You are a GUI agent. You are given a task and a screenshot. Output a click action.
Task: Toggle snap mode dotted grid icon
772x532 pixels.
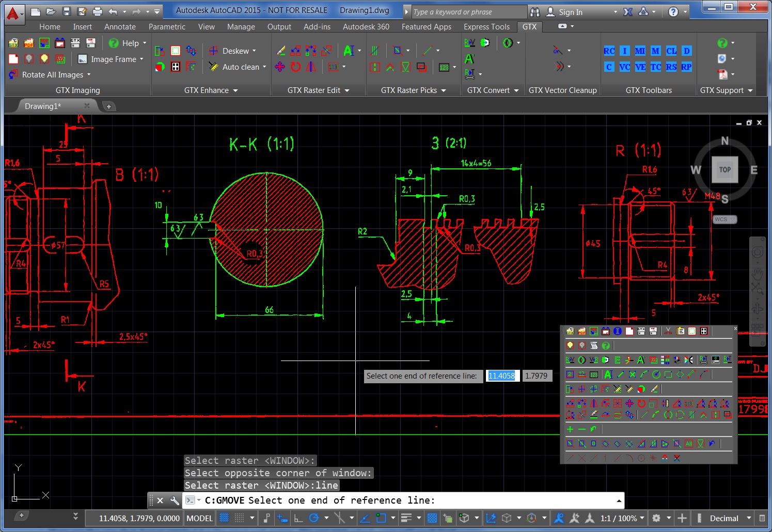pos(240,518)
